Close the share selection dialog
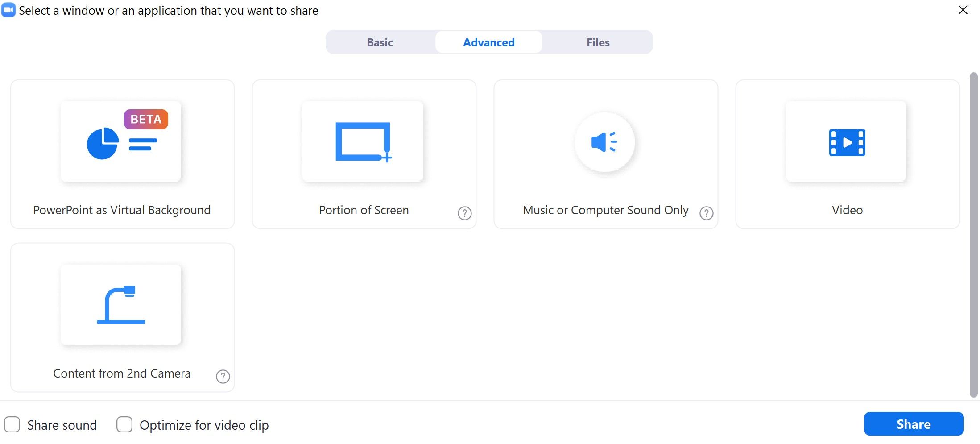Viewport: 980px width, 444px height. [963, 10]
